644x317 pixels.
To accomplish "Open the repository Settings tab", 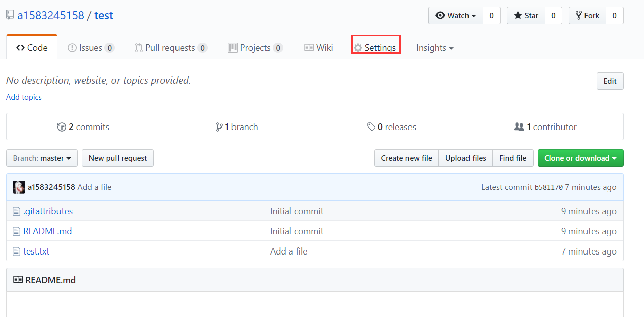I will point(375,48).
